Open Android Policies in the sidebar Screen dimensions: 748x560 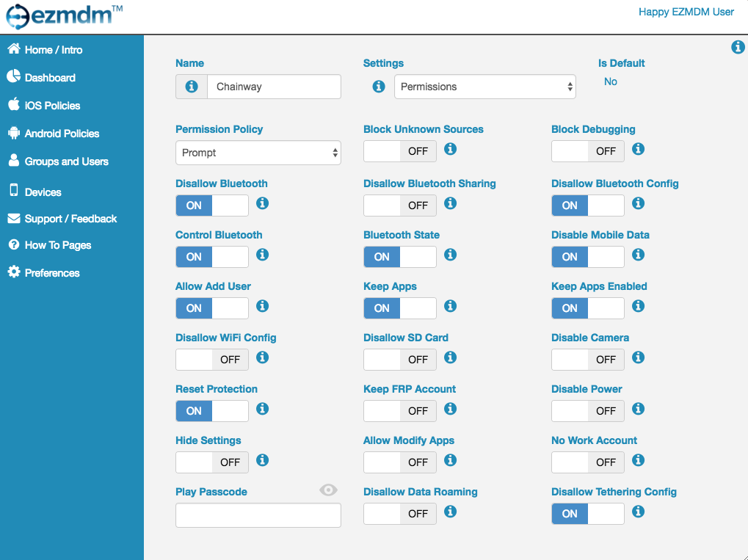click(x=54, y=134)
